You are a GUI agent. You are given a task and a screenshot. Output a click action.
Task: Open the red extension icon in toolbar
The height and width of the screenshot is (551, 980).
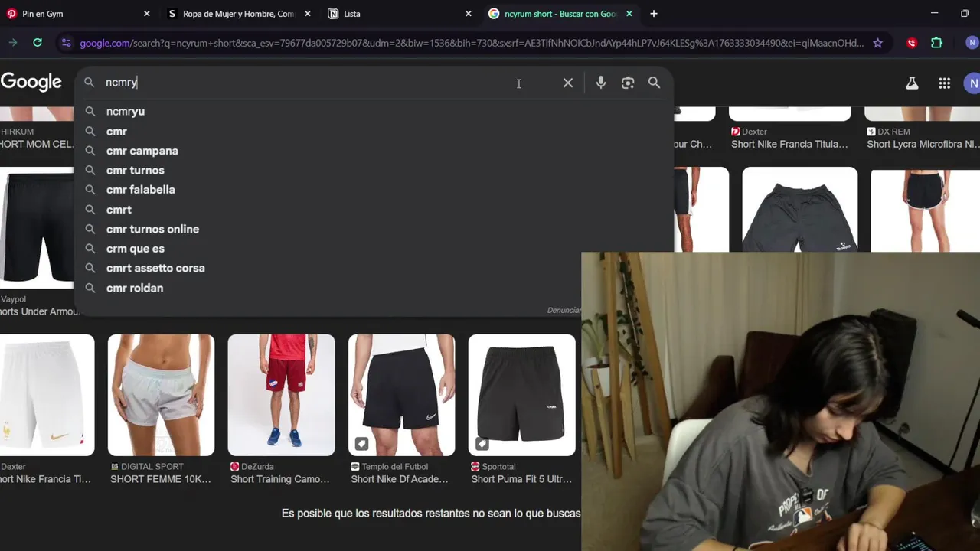point(912,43)
